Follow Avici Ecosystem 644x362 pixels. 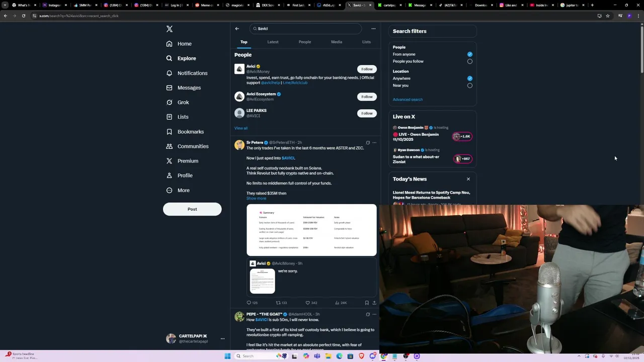(x=367, y=97)
